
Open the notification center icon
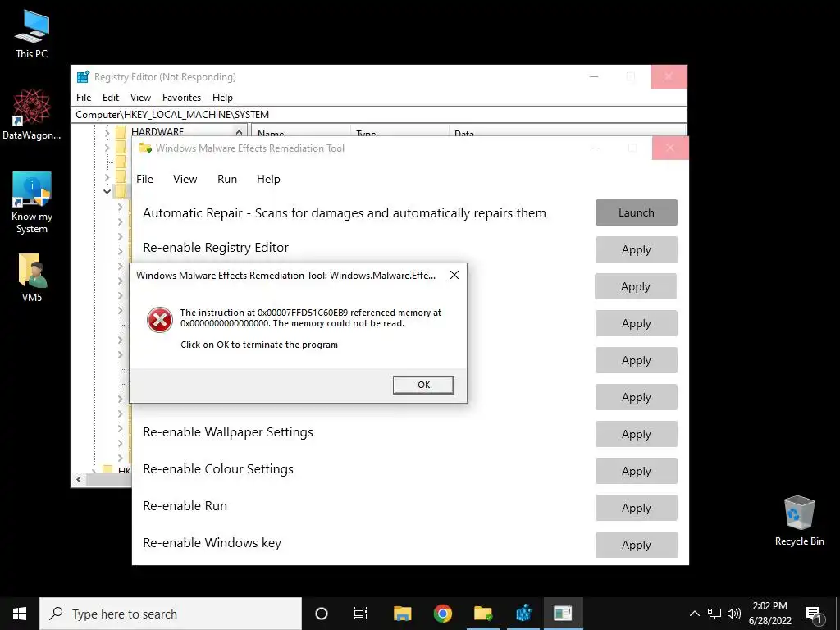coord(814,614)
